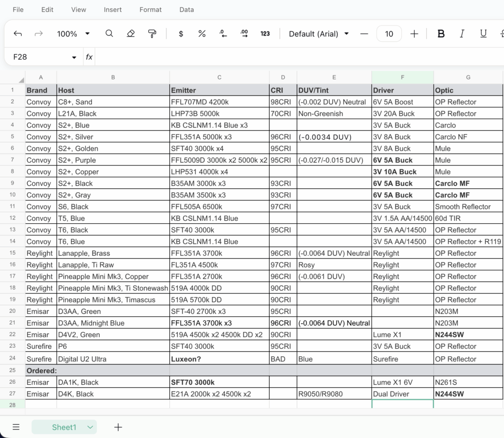Open the all sheets hamburger list
504x438 pixels.
point(16,427)
